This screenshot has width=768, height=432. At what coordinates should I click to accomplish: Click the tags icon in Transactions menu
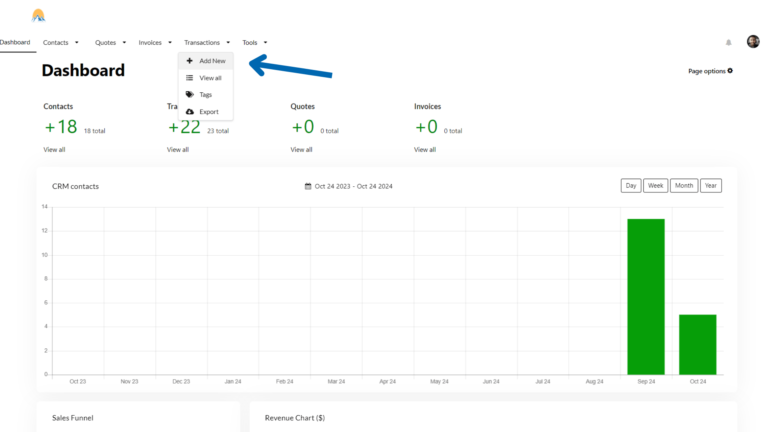190,95
